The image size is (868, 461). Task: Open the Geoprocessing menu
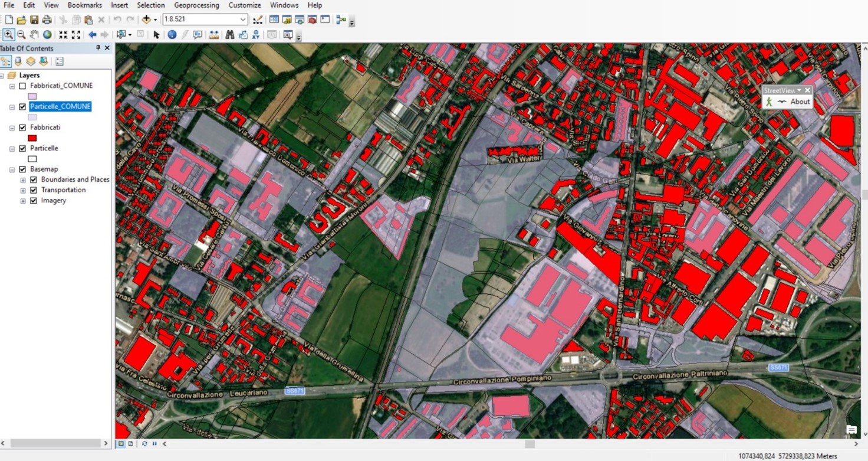[196, 5]
